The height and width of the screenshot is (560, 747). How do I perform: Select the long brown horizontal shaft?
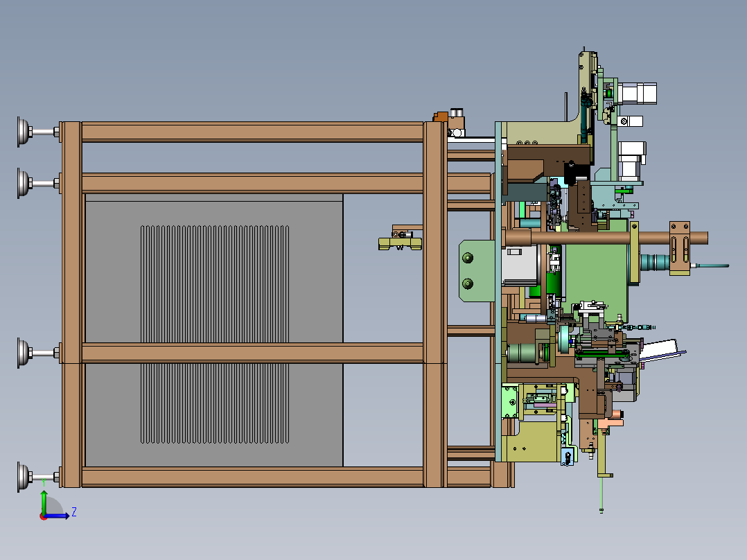point(605,237)
